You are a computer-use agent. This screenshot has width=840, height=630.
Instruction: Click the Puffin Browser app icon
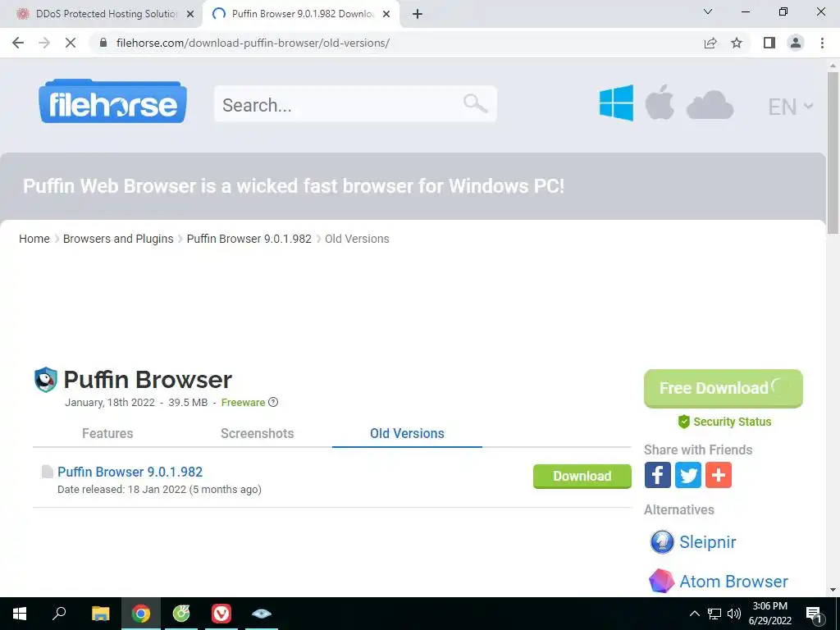tap(46, 379)
